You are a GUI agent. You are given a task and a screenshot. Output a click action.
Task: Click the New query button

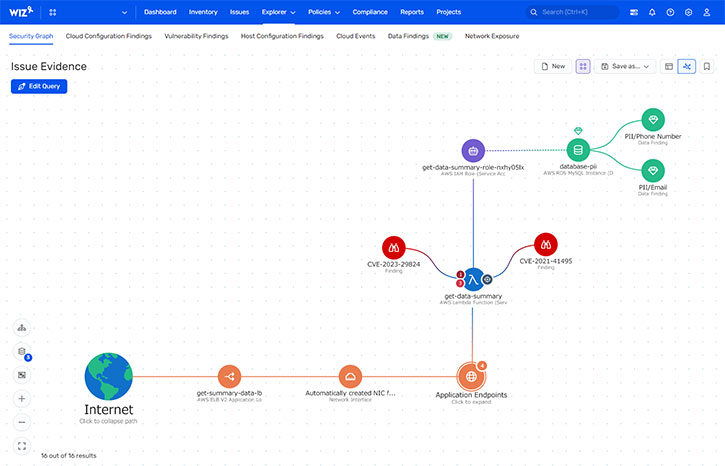click(553, 67)
